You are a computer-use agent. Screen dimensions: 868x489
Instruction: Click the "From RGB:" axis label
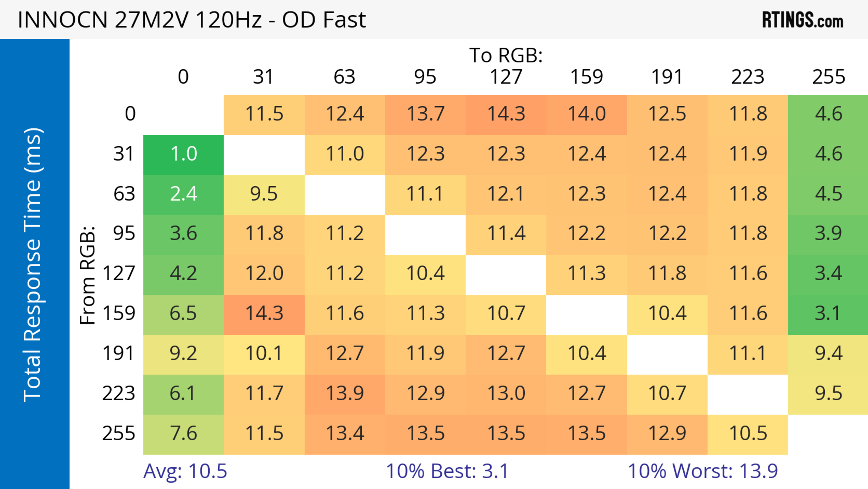[88, 275]
